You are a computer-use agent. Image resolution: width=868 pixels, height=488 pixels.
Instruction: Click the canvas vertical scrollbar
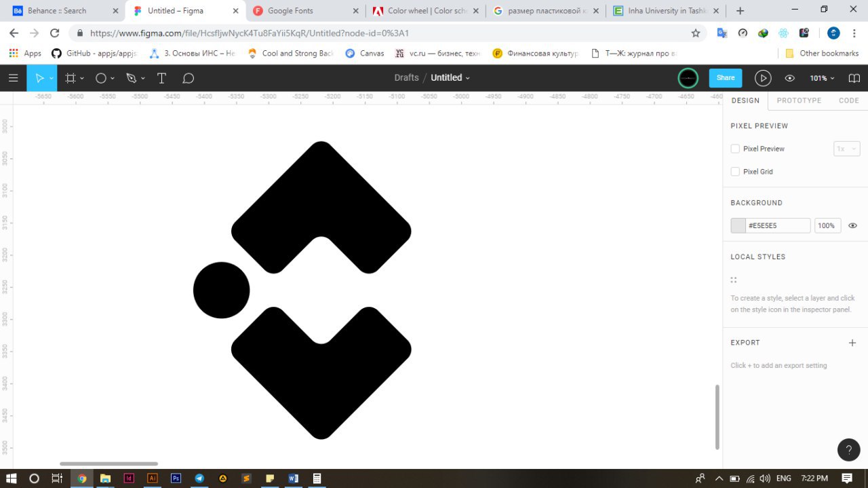click(x=717, y=417)
